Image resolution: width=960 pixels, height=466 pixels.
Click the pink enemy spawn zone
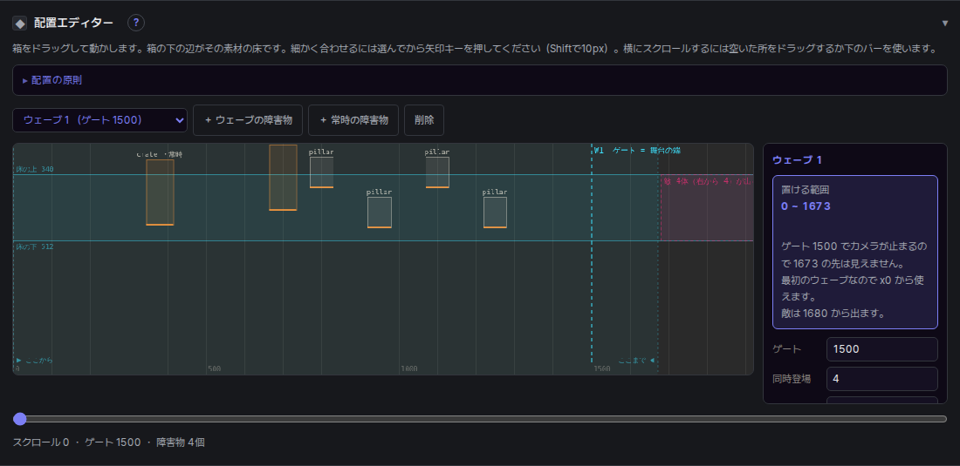[x=707, y=208]
